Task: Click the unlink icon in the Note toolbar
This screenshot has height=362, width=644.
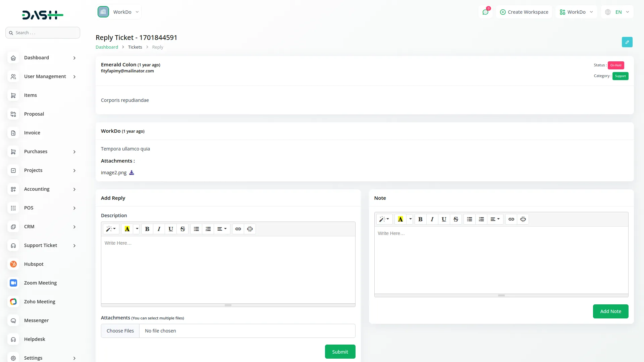Action: [523, 219]
